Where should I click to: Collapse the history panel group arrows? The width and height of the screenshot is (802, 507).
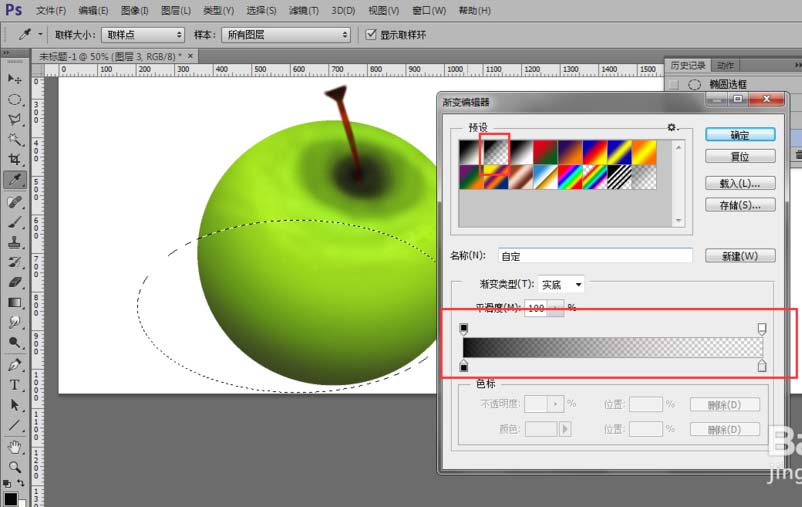click(797, 65)
